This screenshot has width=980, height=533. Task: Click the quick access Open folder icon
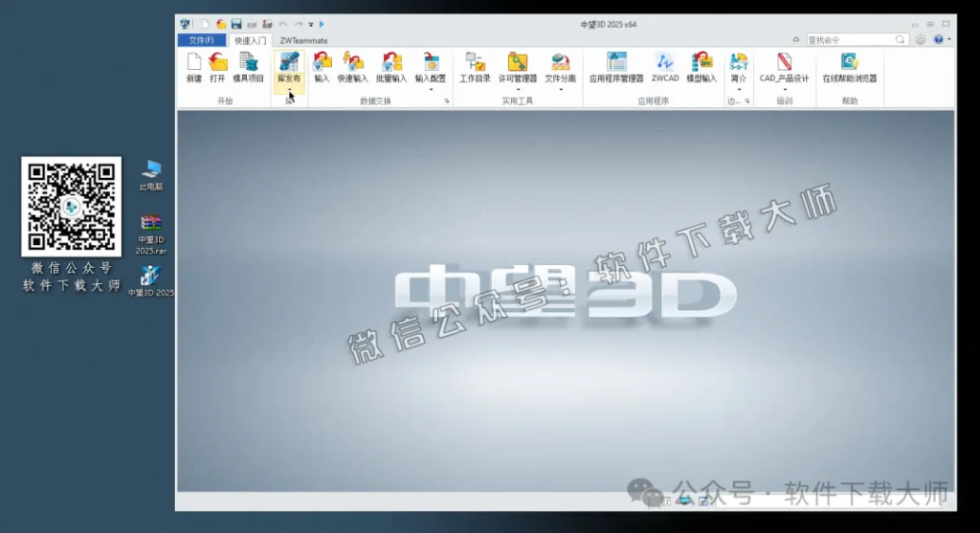tap(221, 24)
